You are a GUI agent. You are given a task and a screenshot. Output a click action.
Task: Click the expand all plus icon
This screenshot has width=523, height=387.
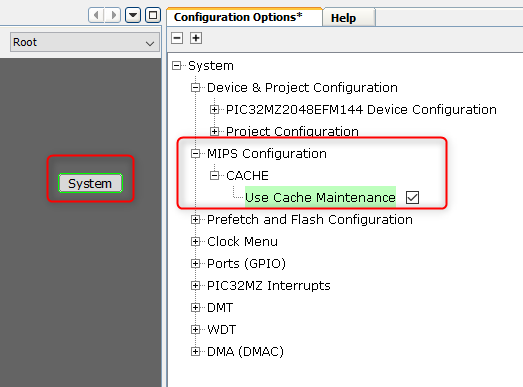tap(196, 38)
